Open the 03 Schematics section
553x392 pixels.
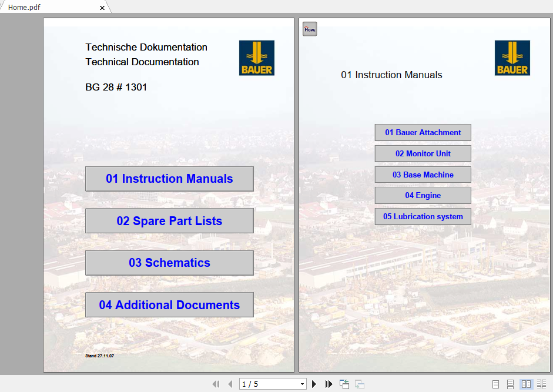point(169,263)
